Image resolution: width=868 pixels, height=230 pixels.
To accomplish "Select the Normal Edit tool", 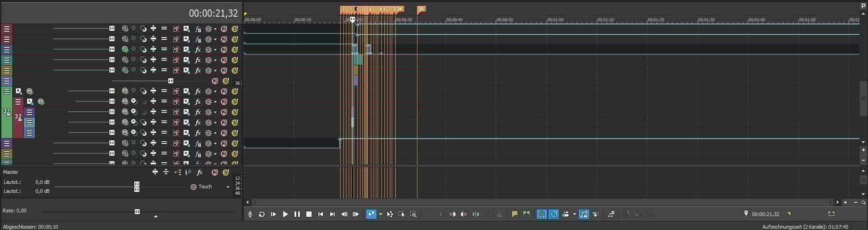I will (371, 214).
